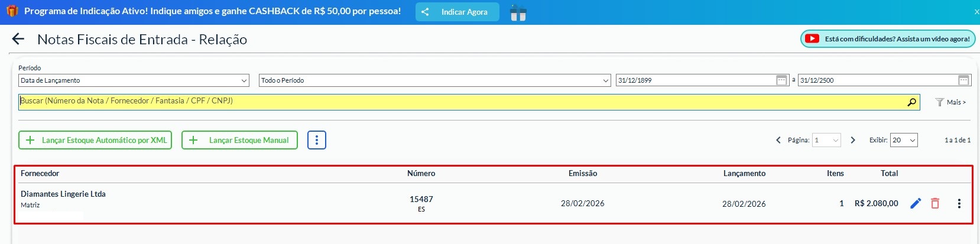Open the end date calendar picker
The height and width of the screenshot is (244, 980).
click(x=963, y=80)
